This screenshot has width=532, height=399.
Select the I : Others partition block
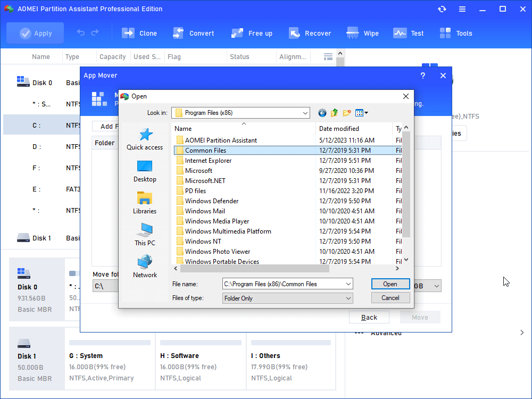pyautogui.click(x=291, y=362)
